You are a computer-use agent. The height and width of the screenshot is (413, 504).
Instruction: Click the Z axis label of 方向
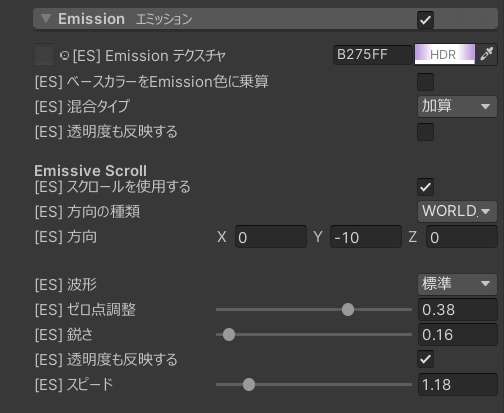point(413,237)
